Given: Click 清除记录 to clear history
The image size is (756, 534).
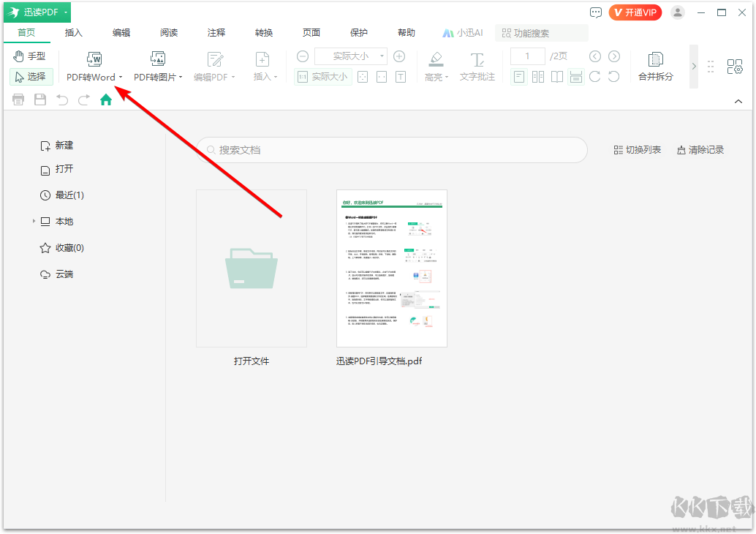Looking at the screenshot, I should (x=700, y=149).
